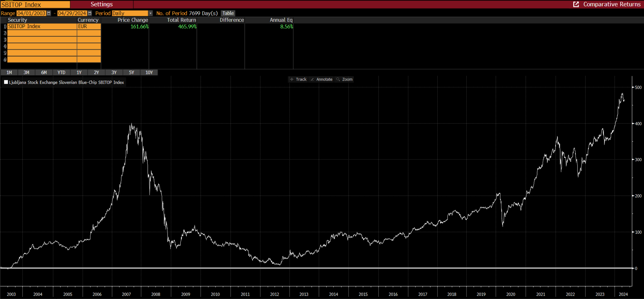Screen dimensions: 644x299
Task: Toggle the SBITOP Index legend checkbox
Action: [6, 82]
